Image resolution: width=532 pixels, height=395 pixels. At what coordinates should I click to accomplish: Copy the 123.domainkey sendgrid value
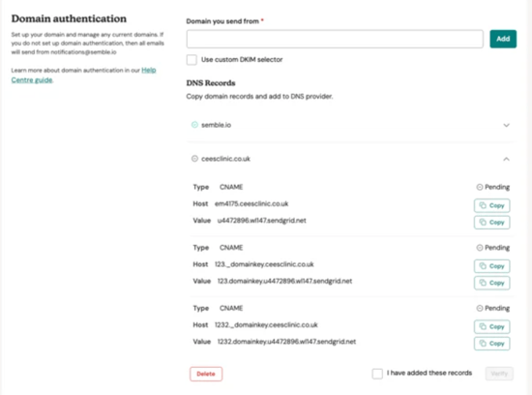click(x=491, y=283)
